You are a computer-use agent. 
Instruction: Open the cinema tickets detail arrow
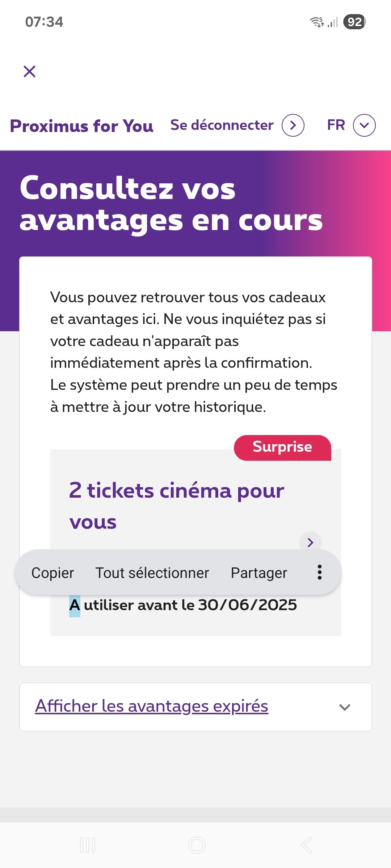310,542
